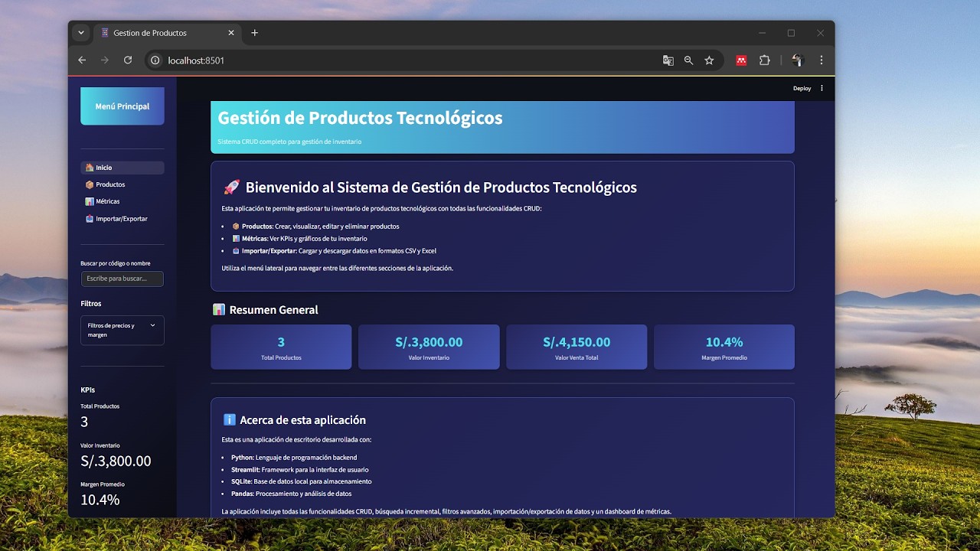Click 'Gestión de Productos Tecnológicos' title
This screenshot has height=551, width=980.
[360, 118]
